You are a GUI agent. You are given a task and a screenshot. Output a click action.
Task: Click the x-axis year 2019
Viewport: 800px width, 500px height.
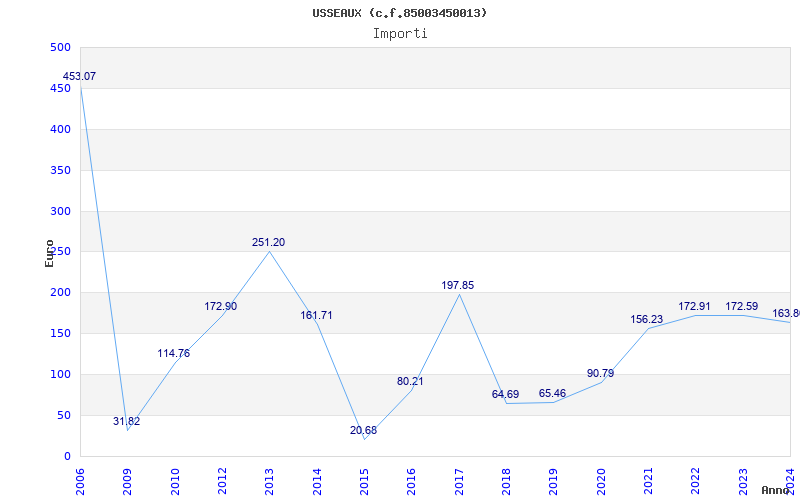tap(554, 481)
